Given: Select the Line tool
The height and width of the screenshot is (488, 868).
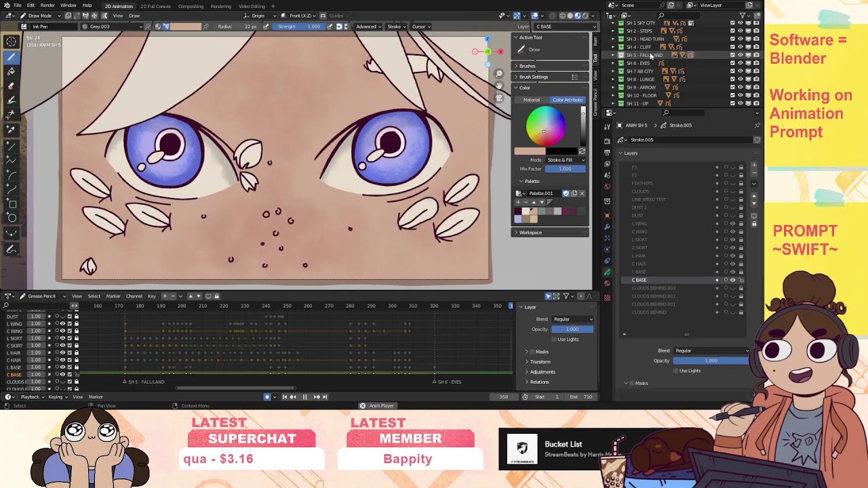Looking at the screenshot, I should (12, 145).
